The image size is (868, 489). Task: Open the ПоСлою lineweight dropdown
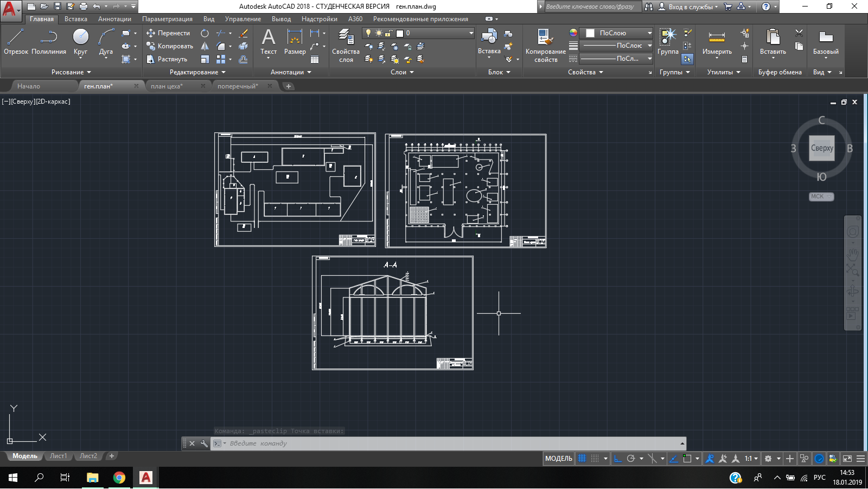pyautogui.click(x=616, y=46)
